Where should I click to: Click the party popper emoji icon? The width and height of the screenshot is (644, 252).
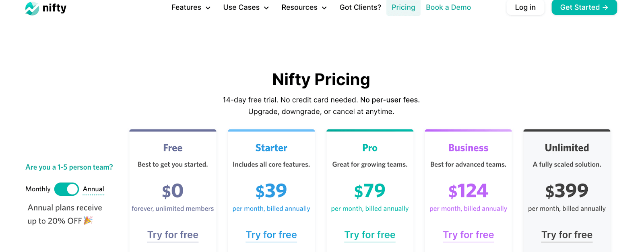(x=88, y=220)
